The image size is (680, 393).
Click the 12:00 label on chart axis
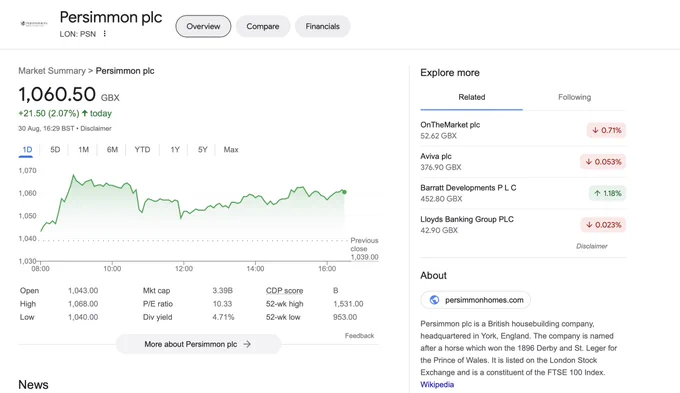(x=184, y=269)
